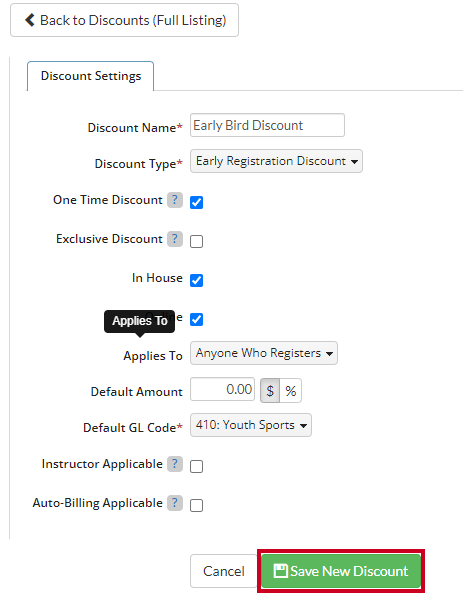
Task: Open help icon for Instructor Applicable
Action: 175,464
